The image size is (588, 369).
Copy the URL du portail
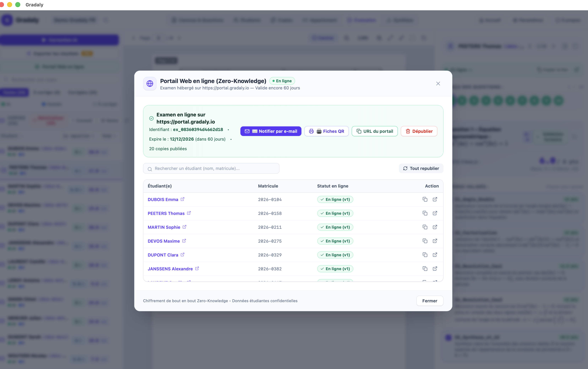pyautogui.click(x=375, y=131)
